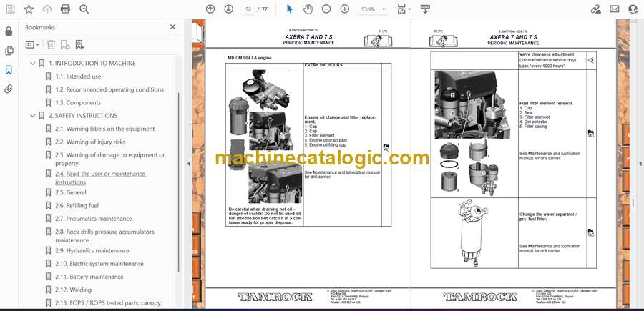Click "Valve clearance adjustment" text

(x=547, y=54)
